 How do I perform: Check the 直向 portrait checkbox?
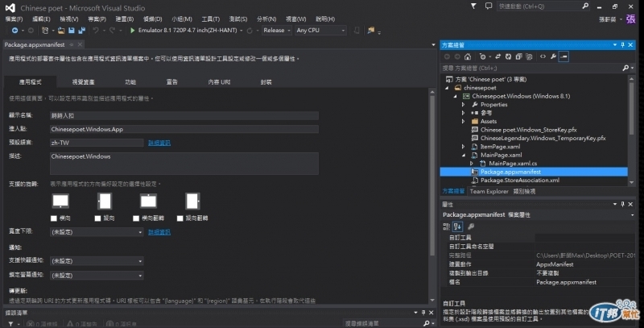(97, 218)
